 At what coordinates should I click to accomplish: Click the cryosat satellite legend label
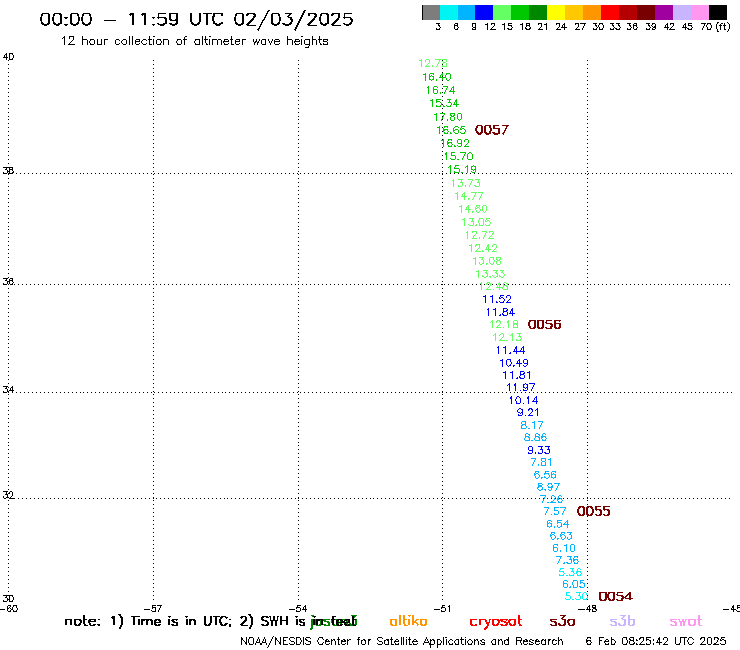point(496,622)
